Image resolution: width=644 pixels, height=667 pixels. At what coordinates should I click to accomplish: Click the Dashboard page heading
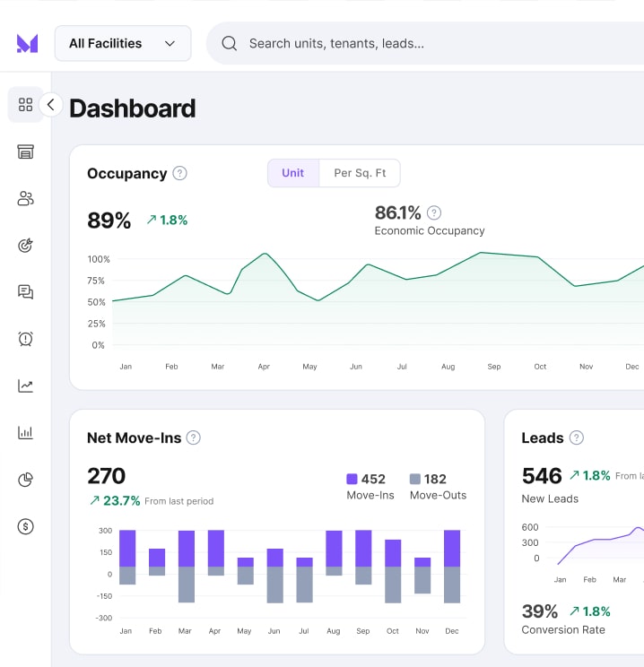[133, 108]
